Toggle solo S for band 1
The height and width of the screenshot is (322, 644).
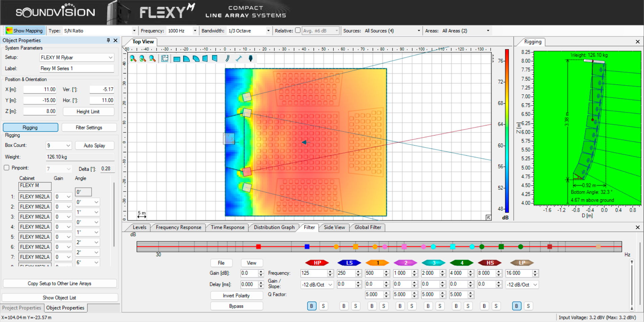384,306
